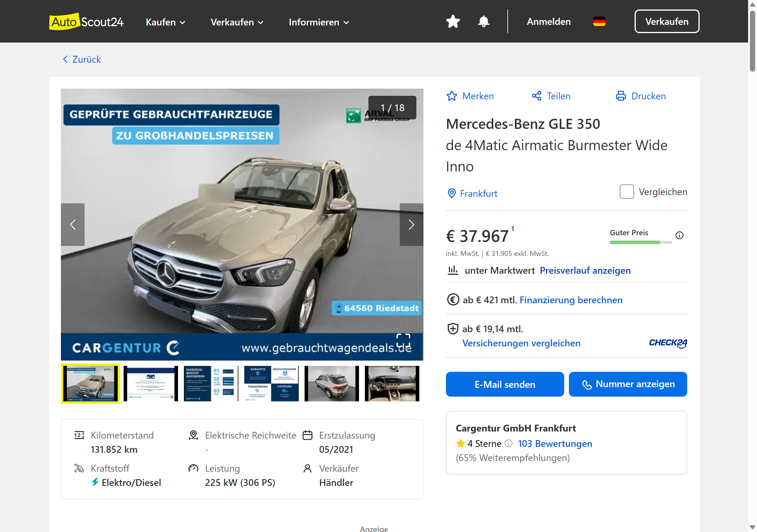Click the Cargentur GmbH Frankfurt dealer name

(516, 428)
